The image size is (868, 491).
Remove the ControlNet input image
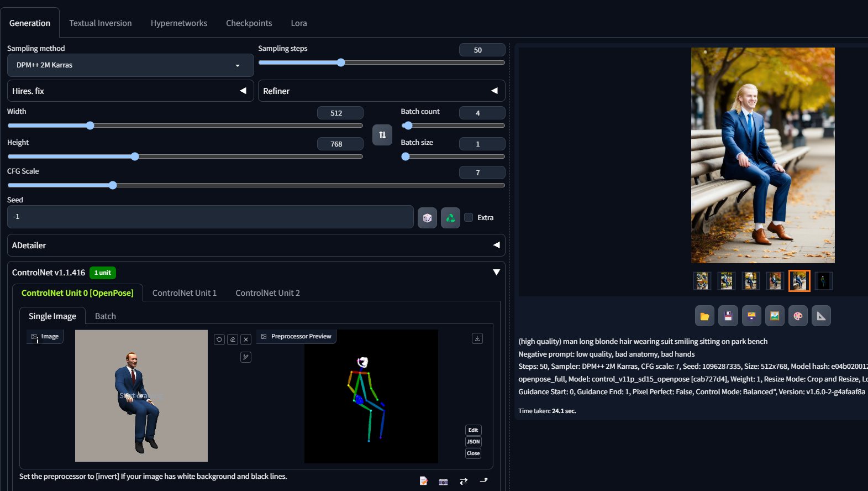(246, 339)
